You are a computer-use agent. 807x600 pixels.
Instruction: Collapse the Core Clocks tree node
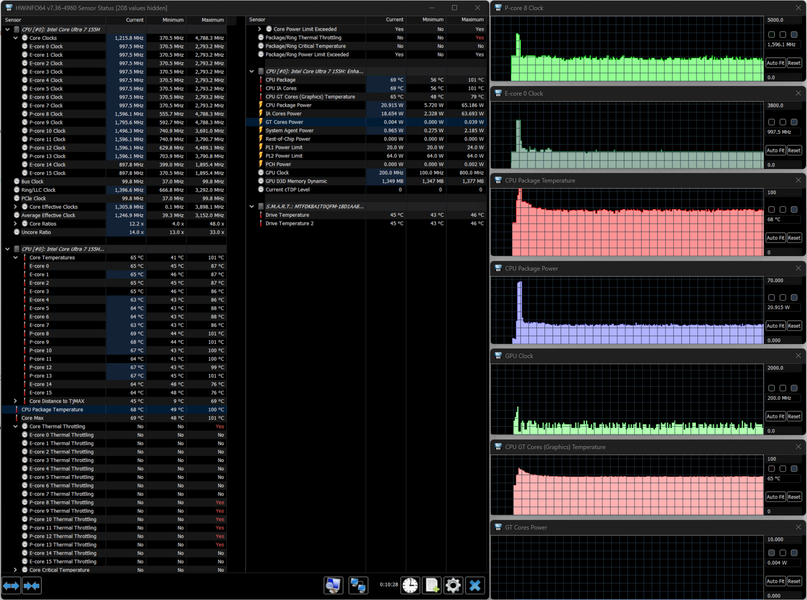coord(15,38)
